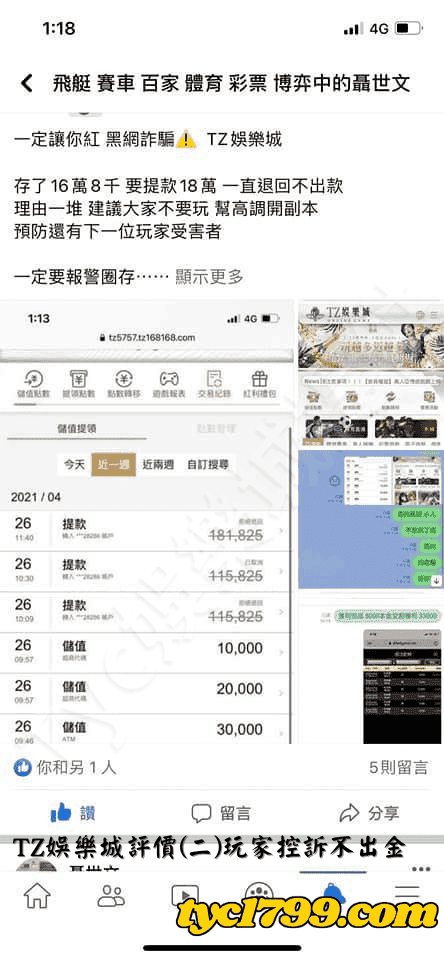The image size is (444, 960).
Task: Tap the 遊戲報表 gamepad icon
Action: 170,384
